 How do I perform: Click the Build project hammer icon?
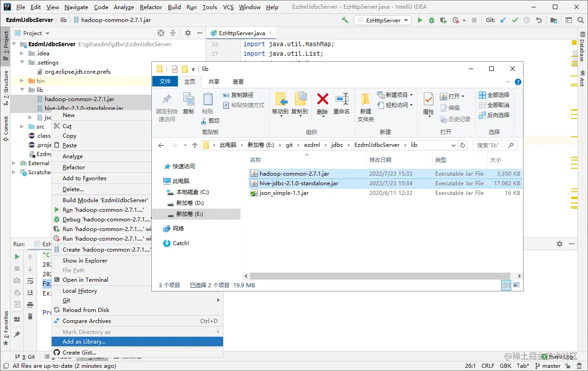[345, 20]
